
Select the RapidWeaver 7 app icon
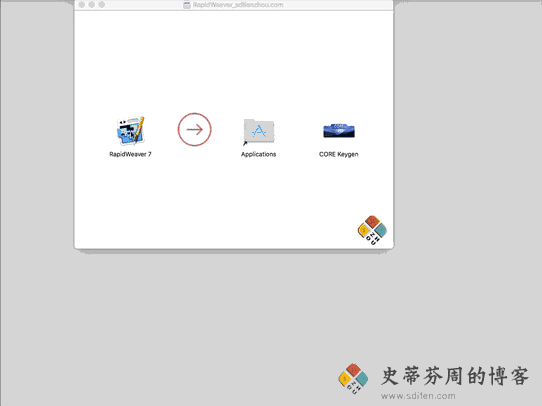tap(130, 131)
